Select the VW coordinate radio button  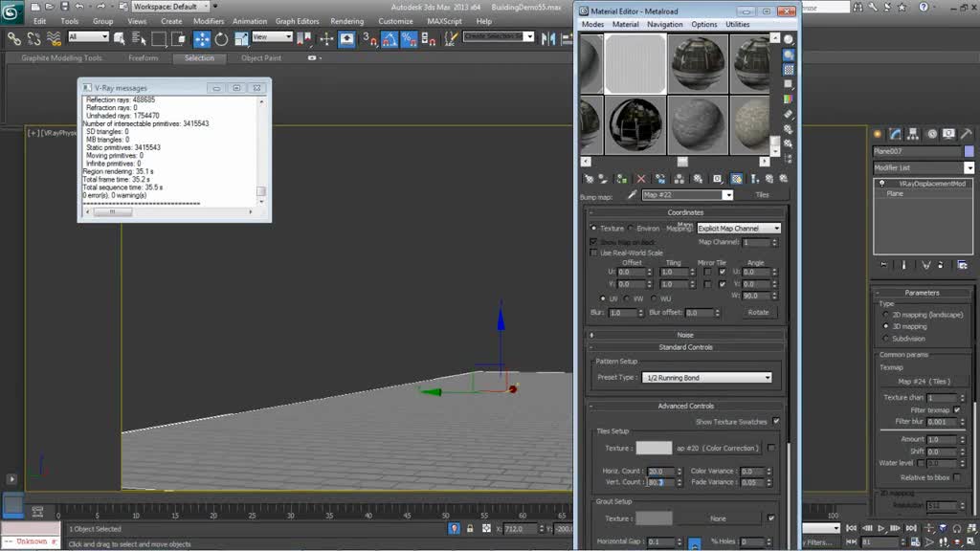point(627,298)
